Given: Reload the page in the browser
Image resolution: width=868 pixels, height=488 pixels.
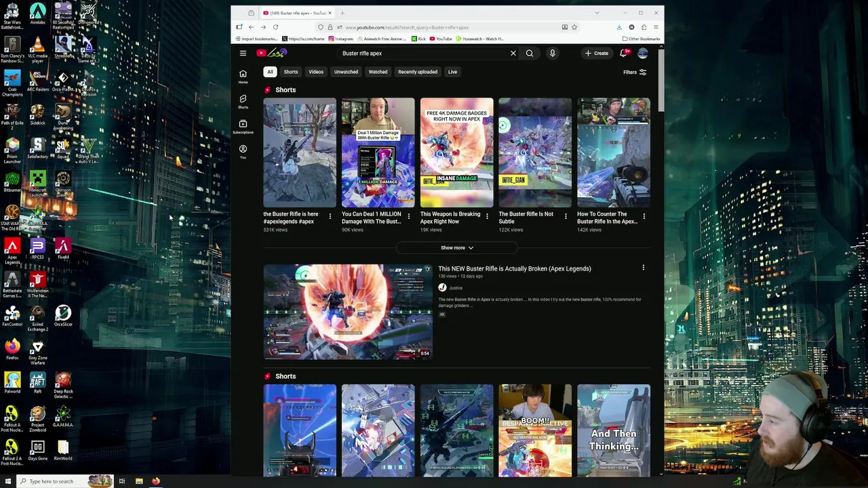Looking at the screenshot, I should (275, 27).
